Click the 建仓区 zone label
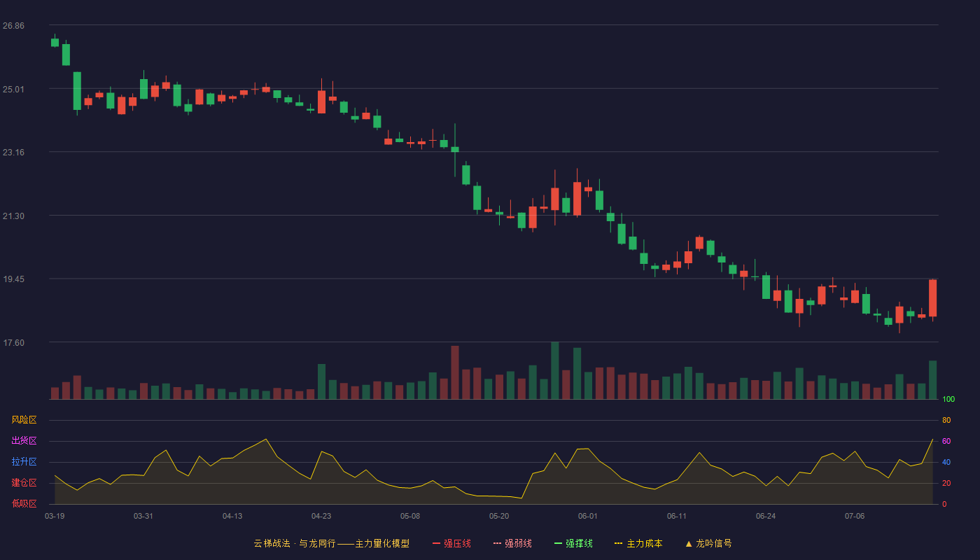Viewport: 980px width, 560px height. click(24, 483)
